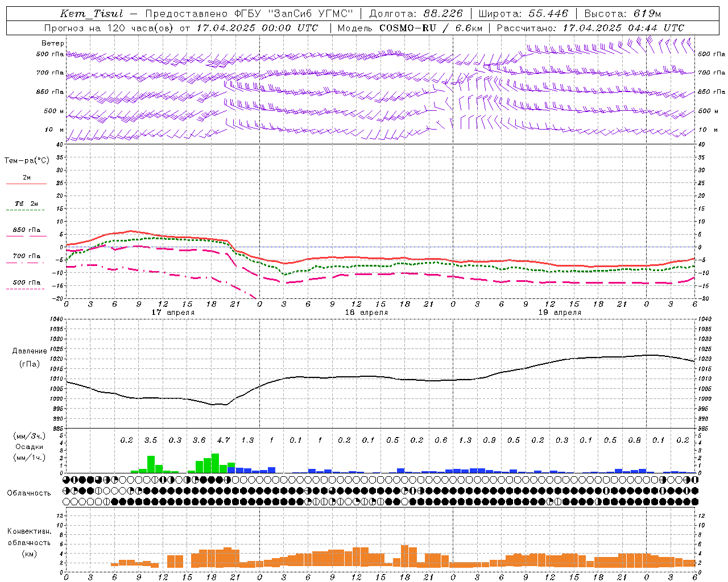This screenshot has width=728, height=582.
Task: Click the 'Рассчитано: 17.04.2025 04:44 UTC' timestamp
Action: [x=590, y=28]
